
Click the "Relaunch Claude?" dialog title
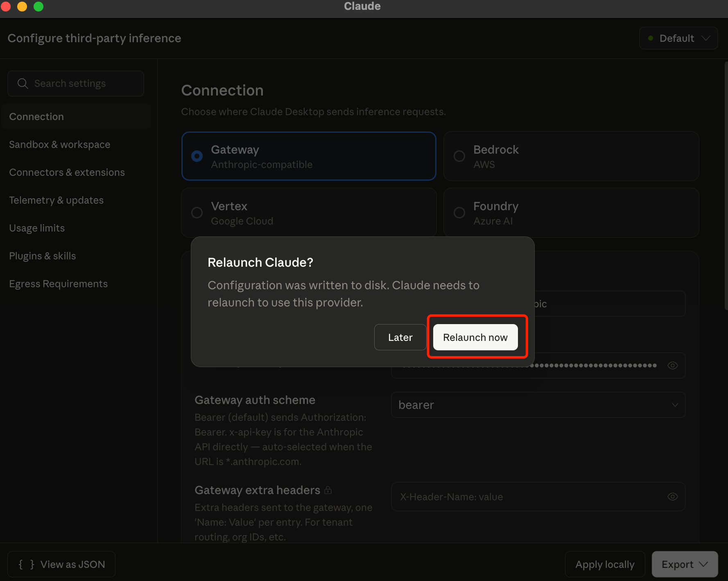point(260,262)
